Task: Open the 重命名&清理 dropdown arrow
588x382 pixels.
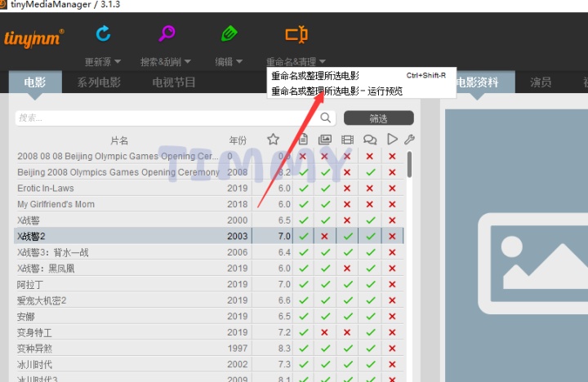Action: click(x=323, y=61)
